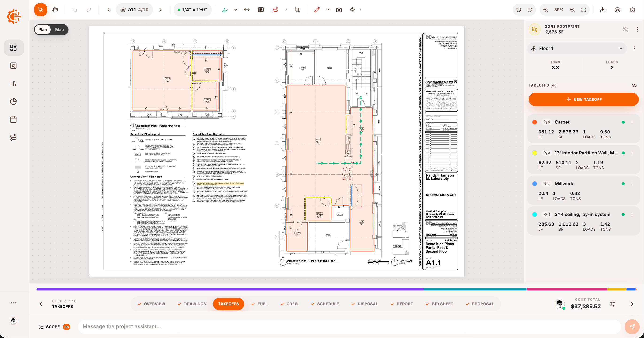
Task: Open the layers stack panel
Action: (617, 10)
